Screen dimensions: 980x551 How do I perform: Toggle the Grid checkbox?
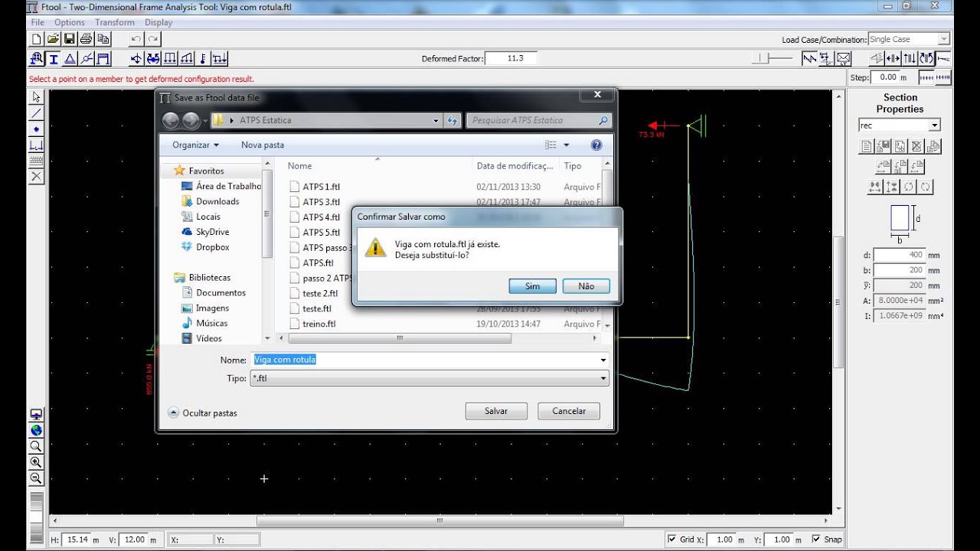(671, 540)
